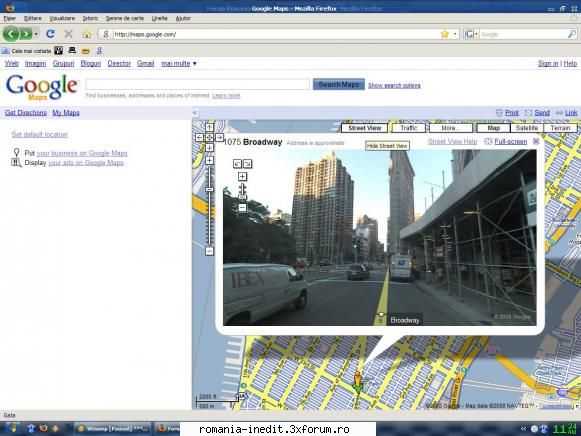
Task: Zoom out Street View with minus icon
Action: [x=242, y=207]
